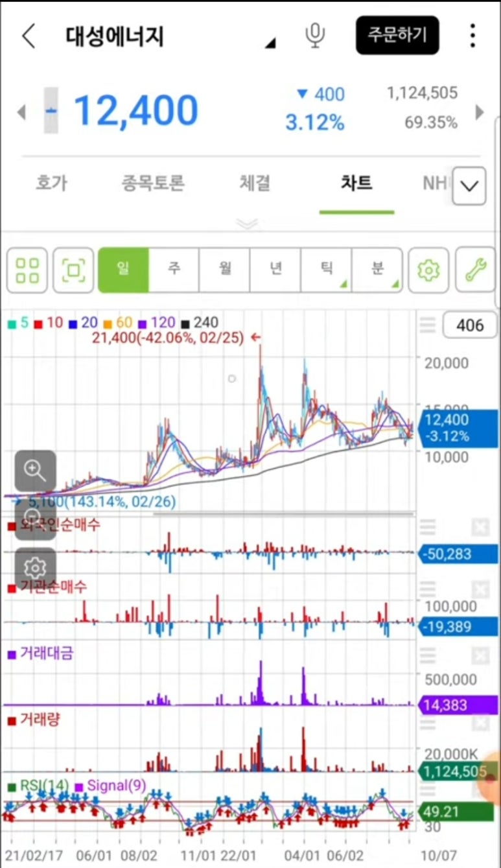This screenshot has height=868, width=501.
Task: Open the wrench chart tools icon
Action: (476, 270)
